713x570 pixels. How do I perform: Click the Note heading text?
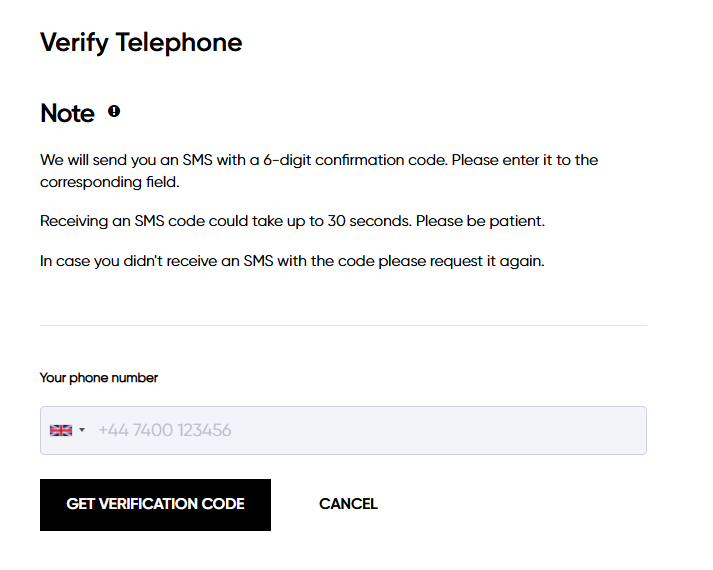[x=67, y=114]
